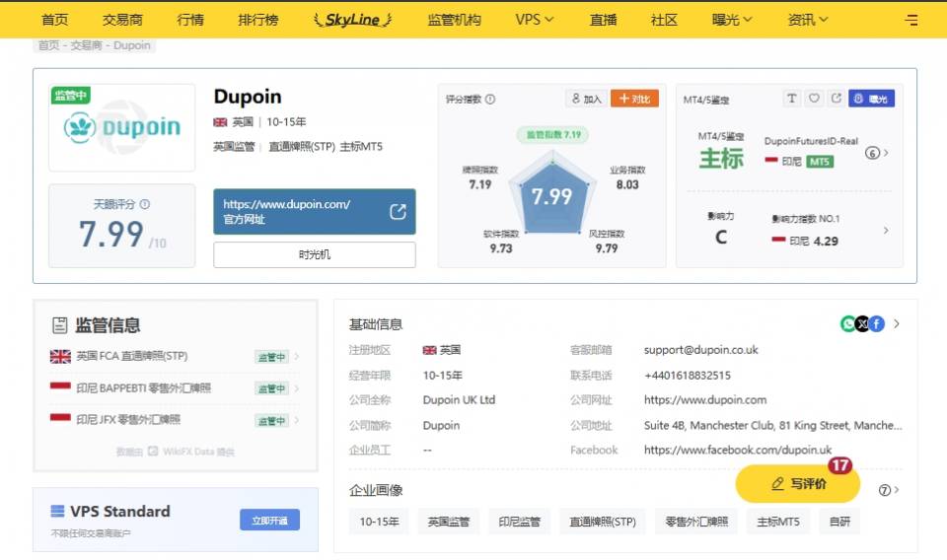Click the info icon next to 天眼评分
This screenshot has height=560, width=947.
[x=145, y=204]
